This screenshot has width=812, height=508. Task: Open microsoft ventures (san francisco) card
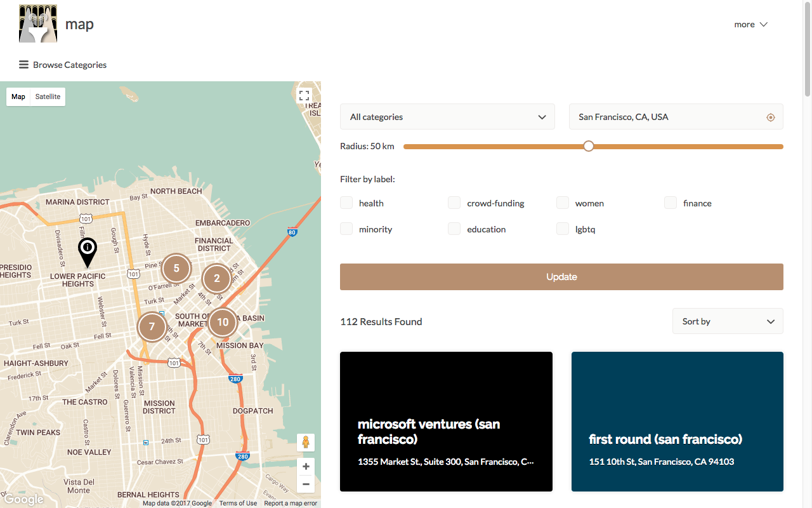click(x=446, y=422)
